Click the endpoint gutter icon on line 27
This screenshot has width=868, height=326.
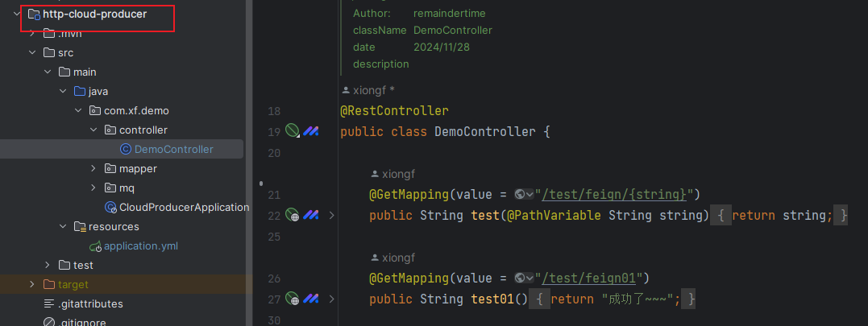pos(292,299)
